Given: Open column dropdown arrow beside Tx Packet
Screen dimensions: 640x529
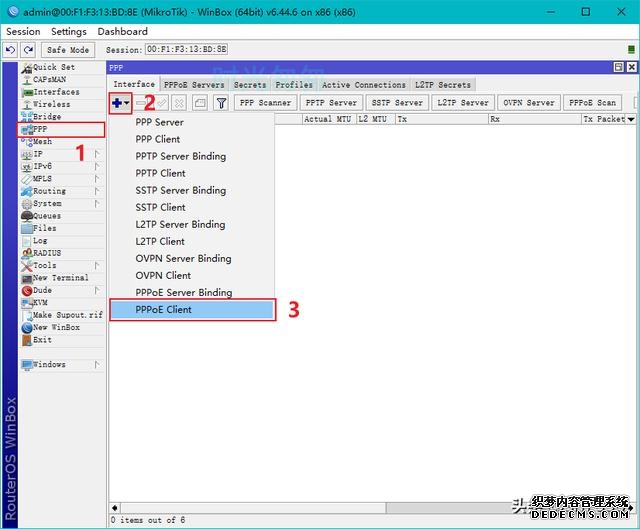Looking at the screenshot, I should [x=631, y=119].
